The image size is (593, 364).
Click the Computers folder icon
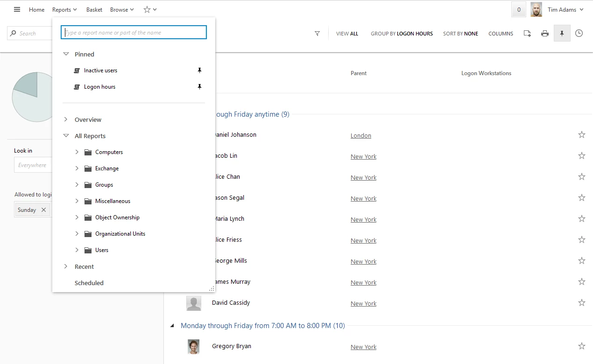[88, 152]
